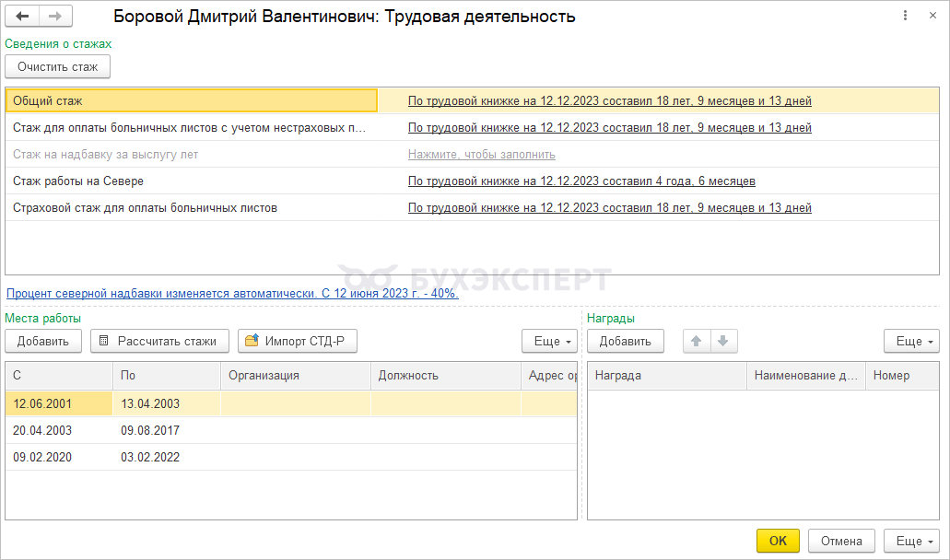950x560 pixels.
Task: Select the start date 12.06.2001 cell
Action: coord(59,403)
